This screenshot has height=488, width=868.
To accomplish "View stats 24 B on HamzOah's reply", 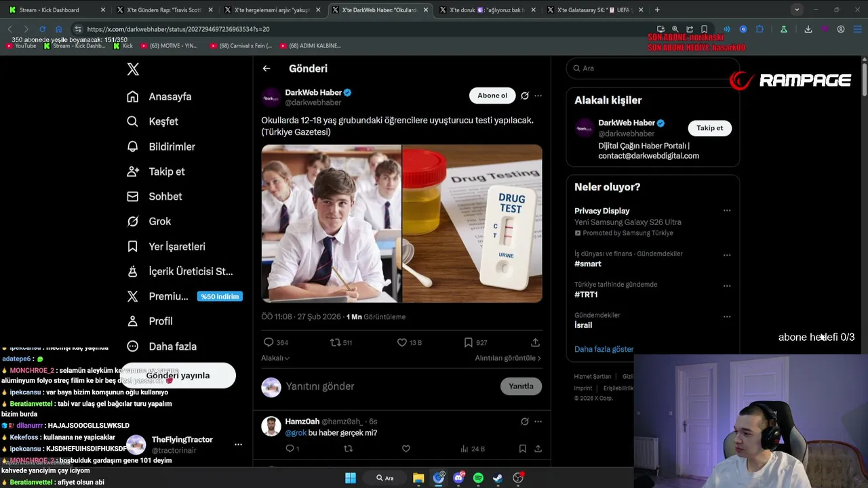I will coord(472,449).
